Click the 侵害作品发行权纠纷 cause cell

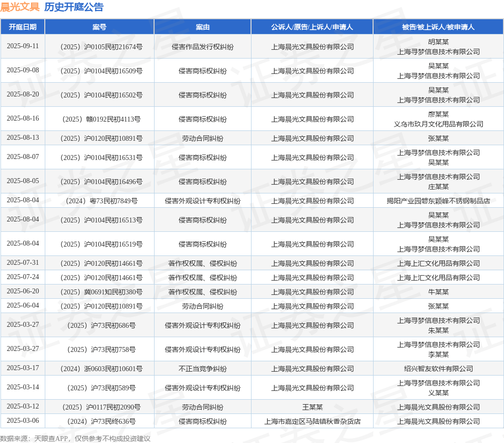point(202,47)
